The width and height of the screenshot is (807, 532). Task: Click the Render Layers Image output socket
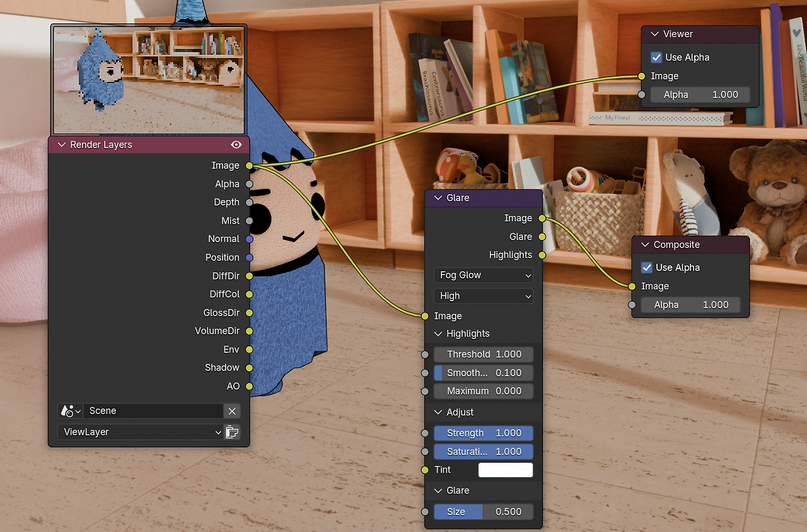click(250, 166)
